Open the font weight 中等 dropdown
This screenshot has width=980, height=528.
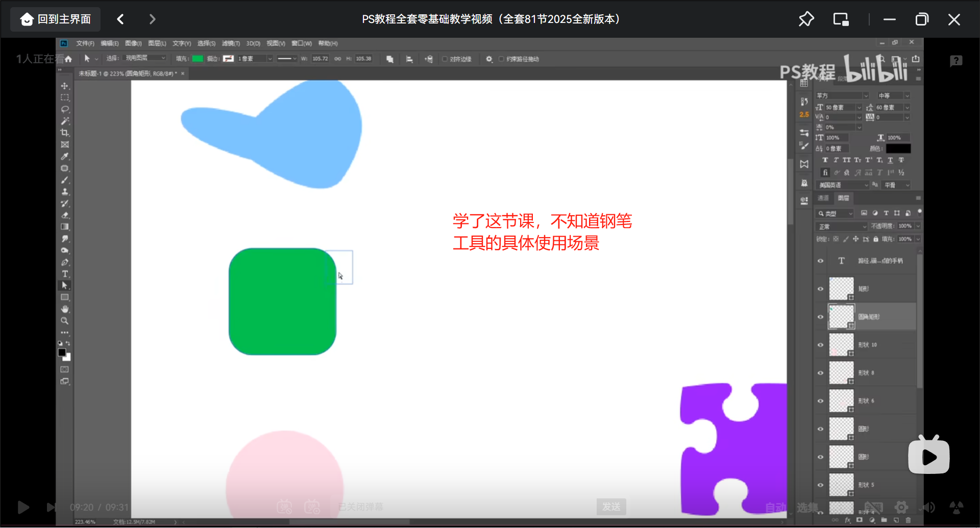pos(893,96)
